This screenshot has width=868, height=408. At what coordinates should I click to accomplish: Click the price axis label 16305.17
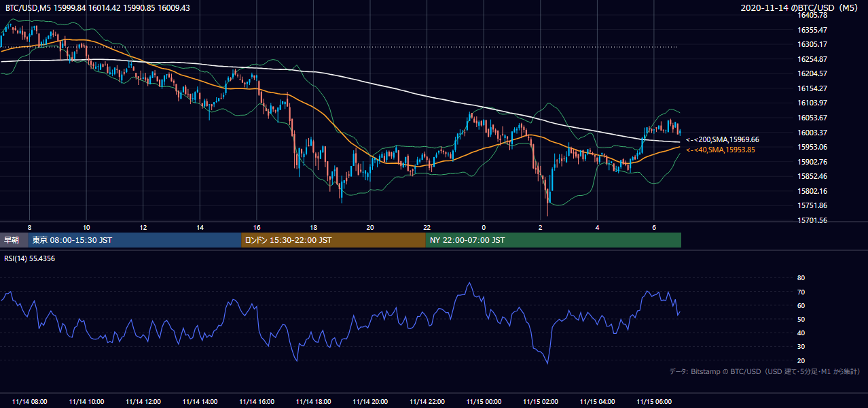812,44
